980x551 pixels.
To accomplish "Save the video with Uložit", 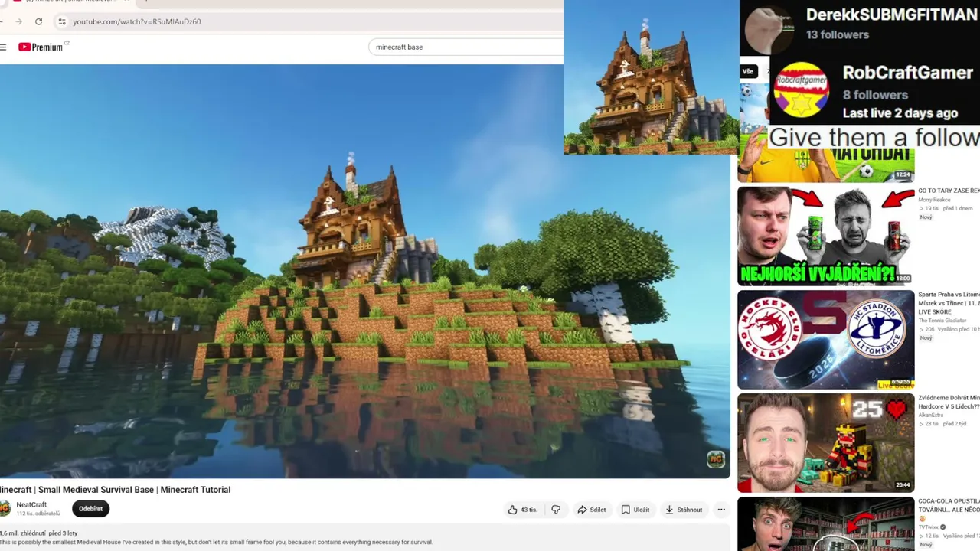I will 635,510.
